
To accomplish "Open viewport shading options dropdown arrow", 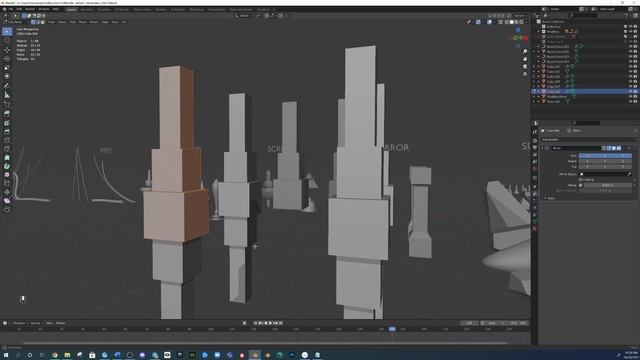I will 527,22.
